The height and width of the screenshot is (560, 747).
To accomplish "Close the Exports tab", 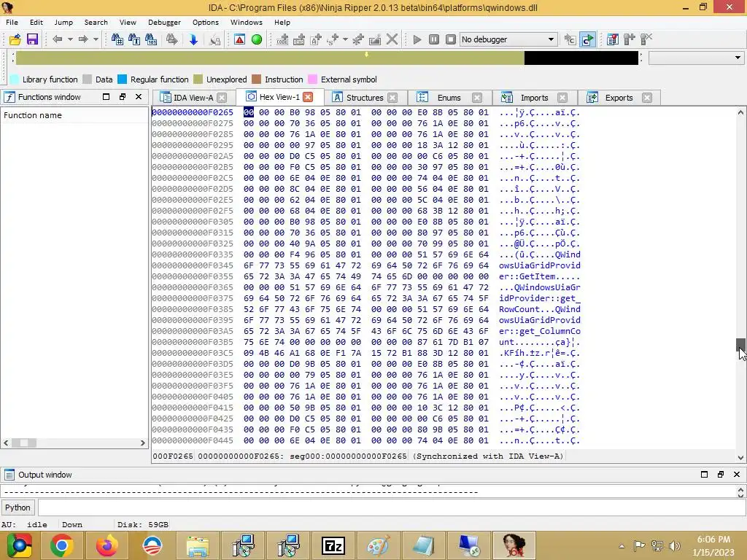I will coord(647,98).
